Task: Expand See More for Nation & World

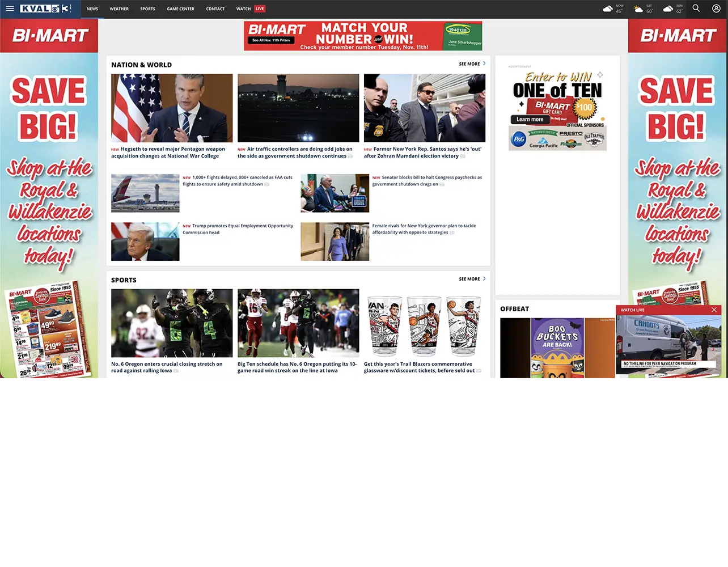Action: (x=472, y=64)
